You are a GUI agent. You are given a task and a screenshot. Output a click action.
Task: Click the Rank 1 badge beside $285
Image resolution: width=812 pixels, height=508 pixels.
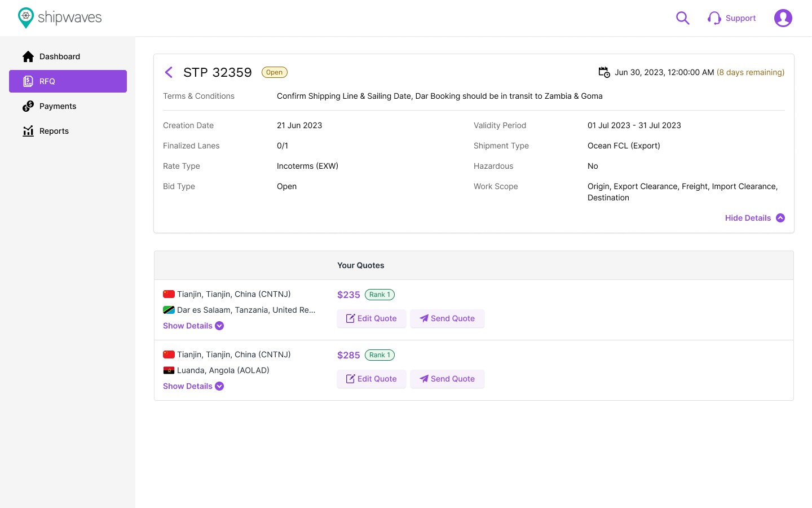380,355
